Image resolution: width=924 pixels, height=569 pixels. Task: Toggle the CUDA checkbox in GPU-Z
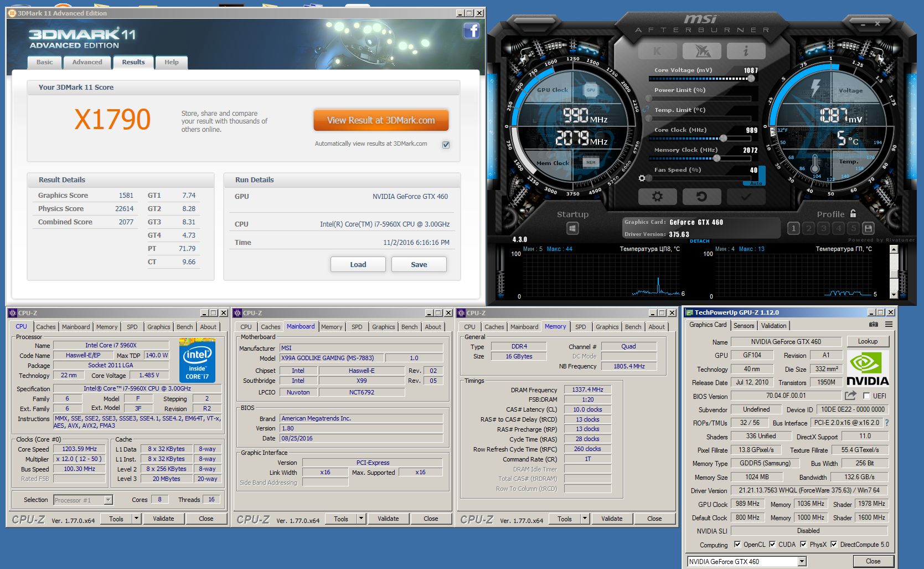pyautogui.click(x=772, y=544)
